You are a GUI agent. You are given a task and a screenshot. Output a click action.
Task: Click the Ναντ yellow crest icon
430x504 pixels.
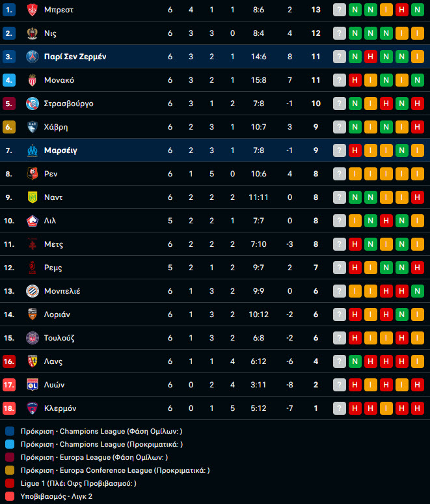(32, 197)
